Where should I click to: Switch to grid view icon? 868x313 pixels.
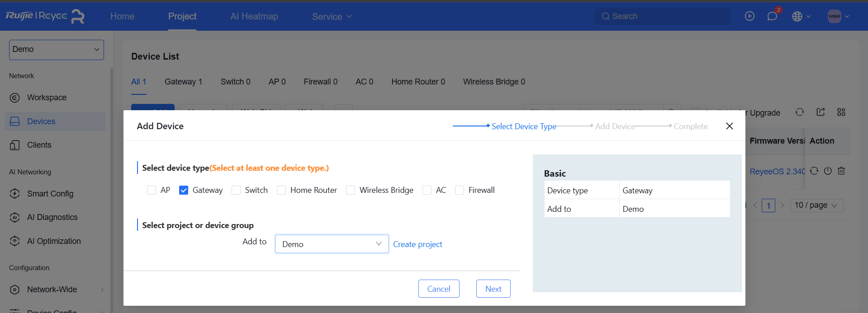click(841, 112)
